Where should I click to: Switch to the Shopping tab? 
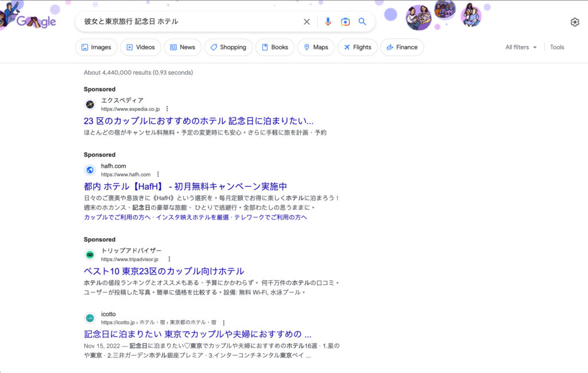[x=229, y=47]
